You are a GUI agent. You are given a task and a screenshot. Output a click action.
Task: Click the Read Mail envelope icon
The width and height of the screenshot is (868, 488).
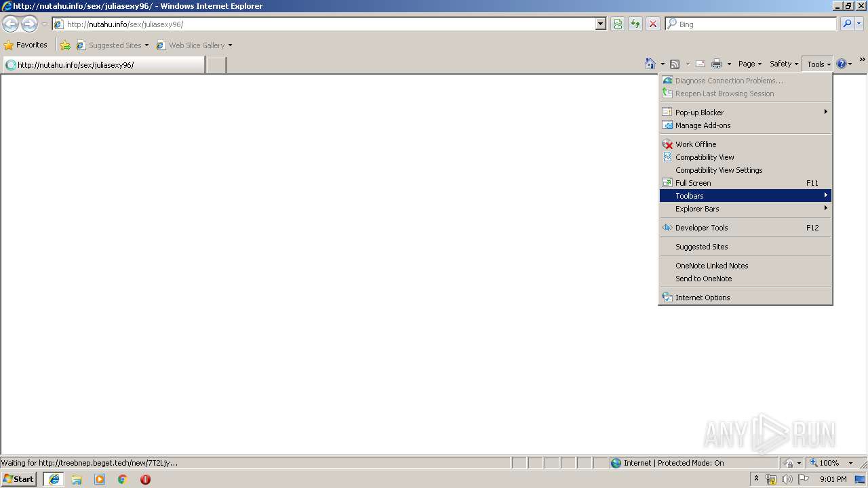coord(701,64)
